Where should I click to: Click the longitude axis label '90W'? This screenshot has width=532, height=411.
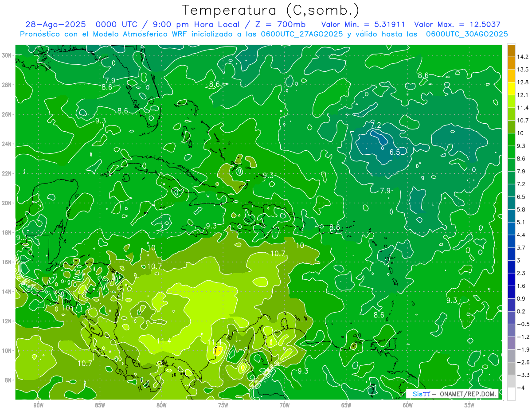pyautogui.click(x=38, y=405)
